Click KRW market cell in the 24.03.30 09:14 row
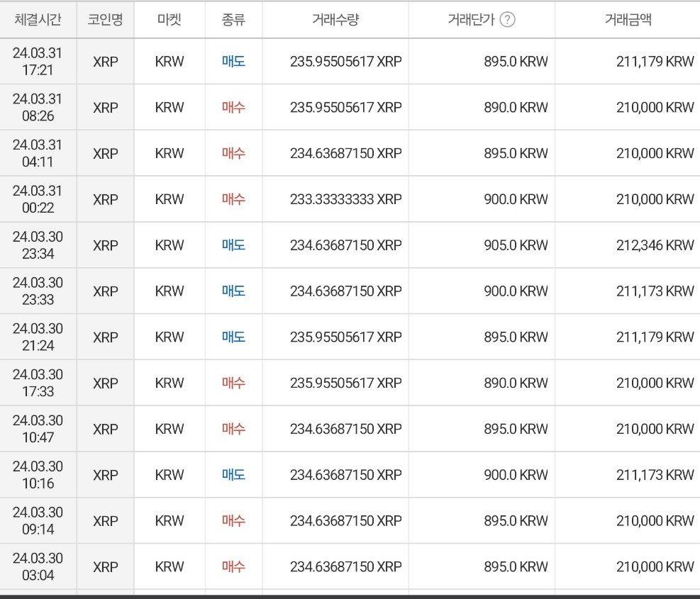The image size is (700, 599). coord(170,521)
